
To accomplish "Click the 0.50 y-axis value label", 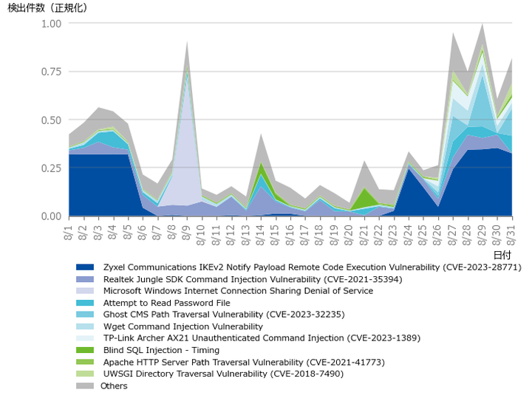I will [x=51, y=120].
